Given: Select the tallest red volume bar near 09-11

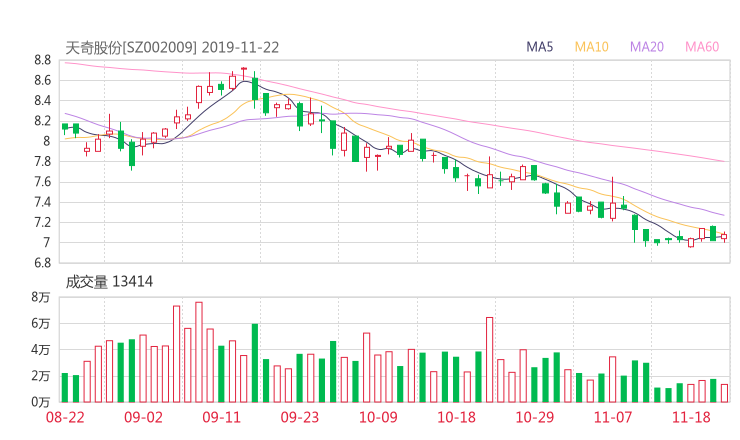Looking at the screenshot, I should click(199, 352).
